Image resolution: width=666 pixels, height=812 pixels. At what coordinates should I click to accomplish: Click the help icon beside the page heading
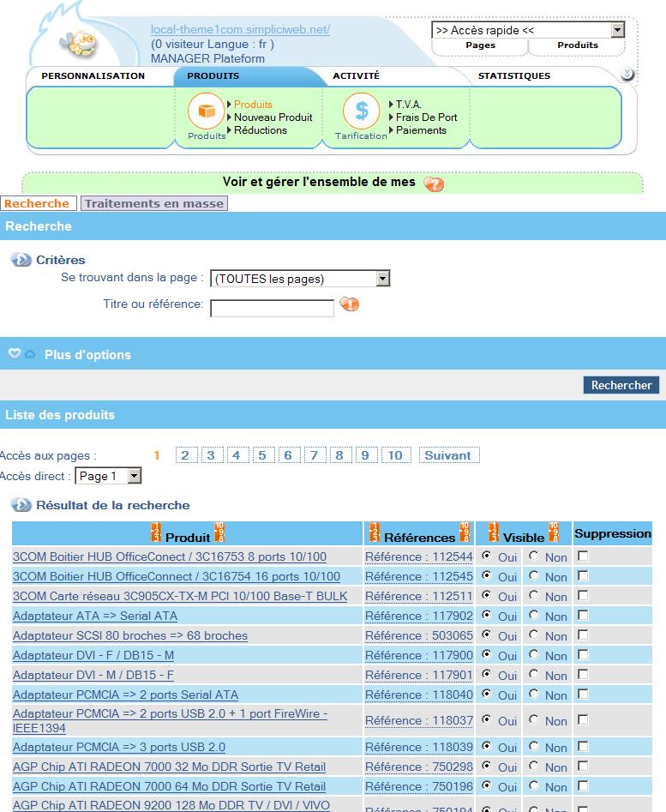434,183
